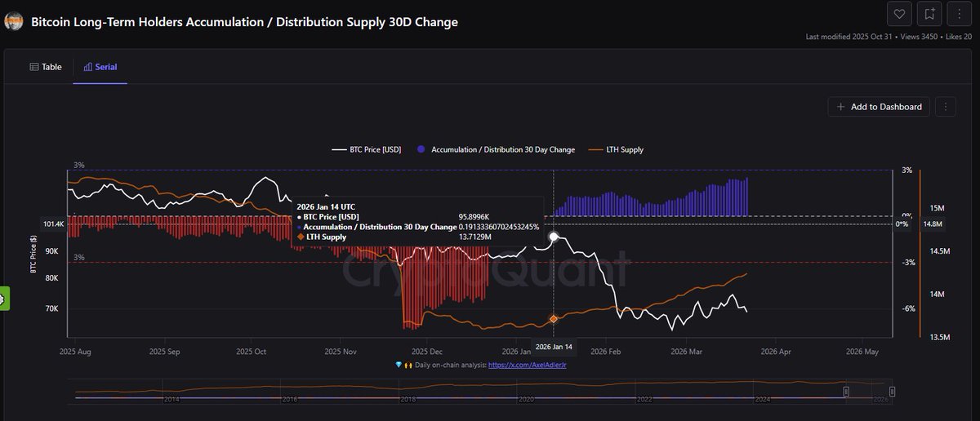
Task: Toggle the BTC Price [USD] legend series
Action: point(366,150)
